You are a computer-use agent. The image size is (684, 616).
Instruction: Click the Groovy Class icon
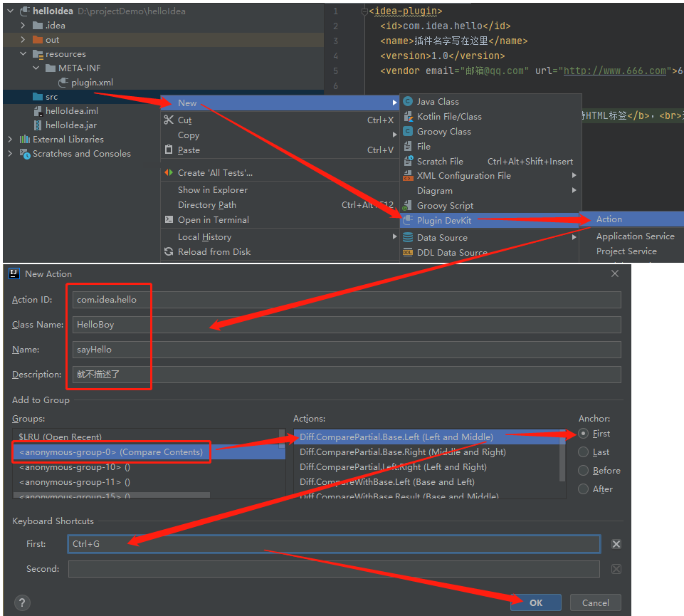[x=408, y=132]
